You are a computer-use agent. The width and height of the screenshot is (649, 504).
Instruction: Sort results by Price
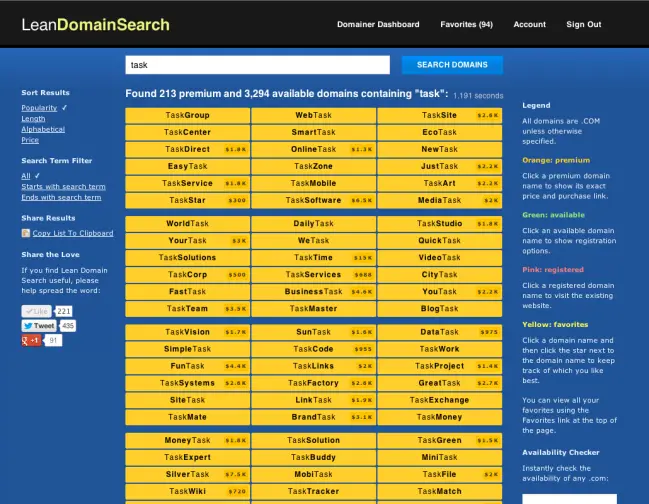pyautogui.click(x=30, y=140)
